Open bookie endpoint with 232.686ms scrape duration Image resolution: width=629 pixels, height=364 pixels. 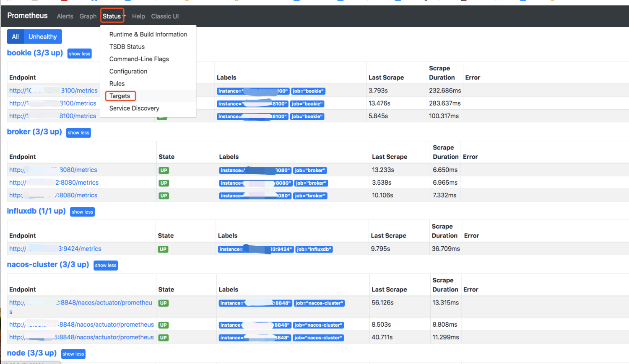(x=53, y=90)
